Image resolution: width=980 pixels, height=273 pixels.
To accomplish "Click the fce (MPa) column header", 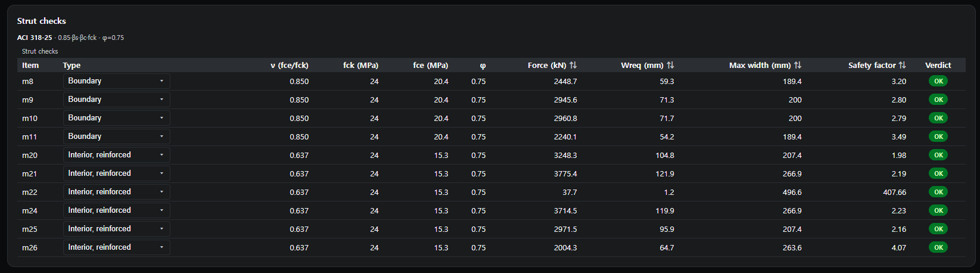I will (x=430, y=65).
